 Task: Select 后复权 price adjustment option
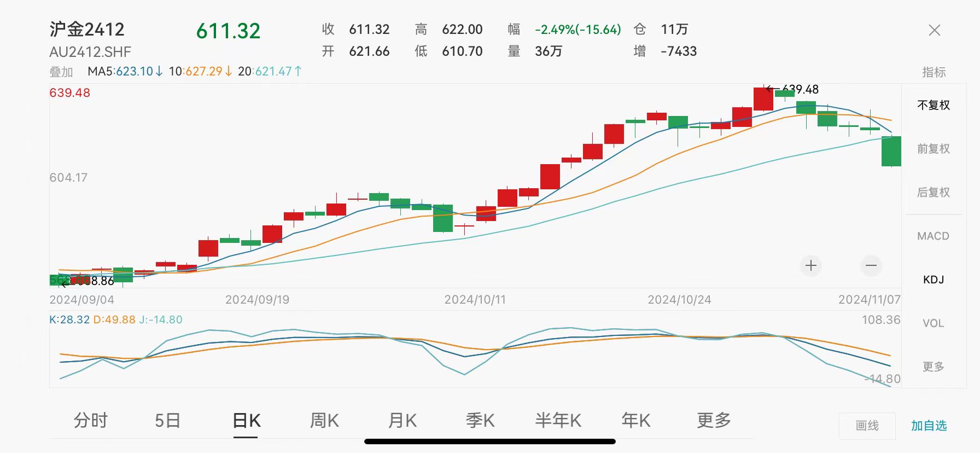(x=933, y=193)
